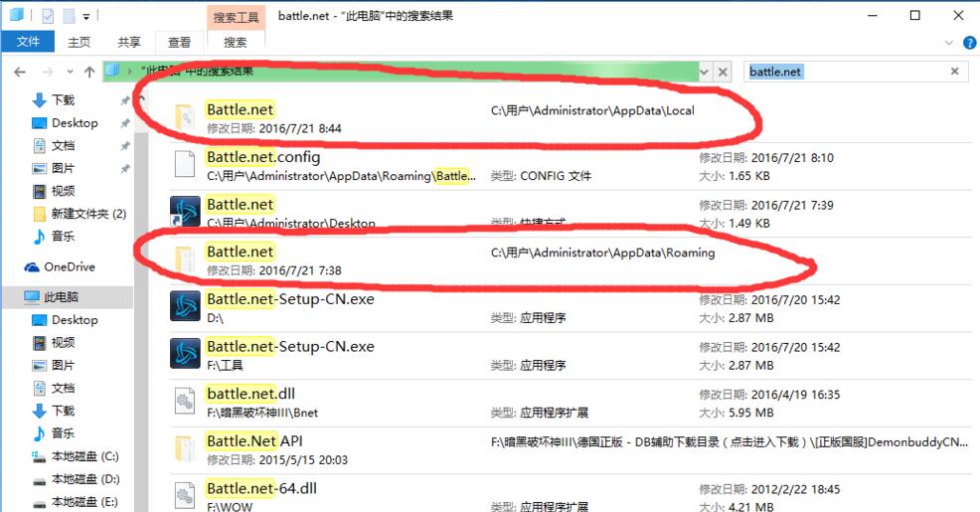Screen dimensions: 980x512
Task: Select Battle.net shortcut icon on Desktop
Action: (185, 212)
